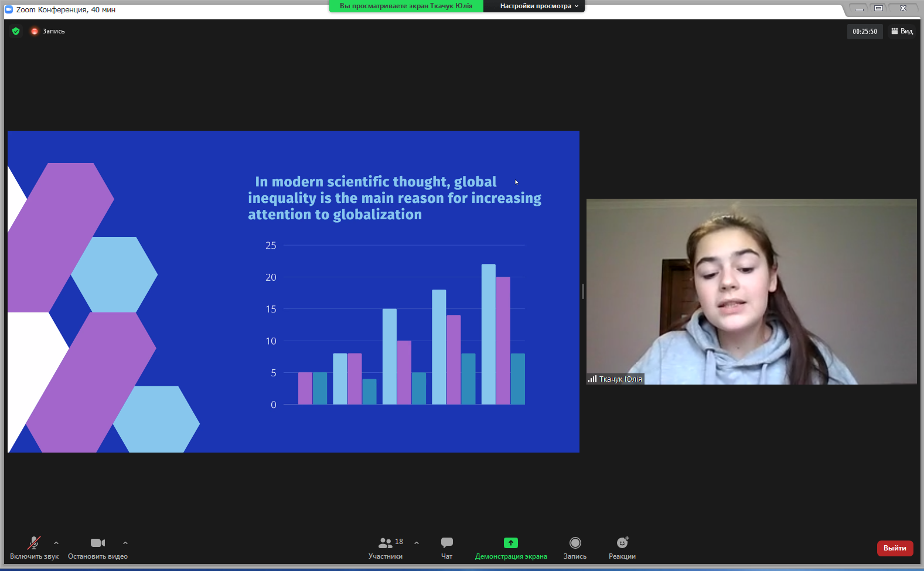The height and width of the screenshot is (571, 924).
Task: Open Реакции reactions menu
Action: tap(622, 548)
